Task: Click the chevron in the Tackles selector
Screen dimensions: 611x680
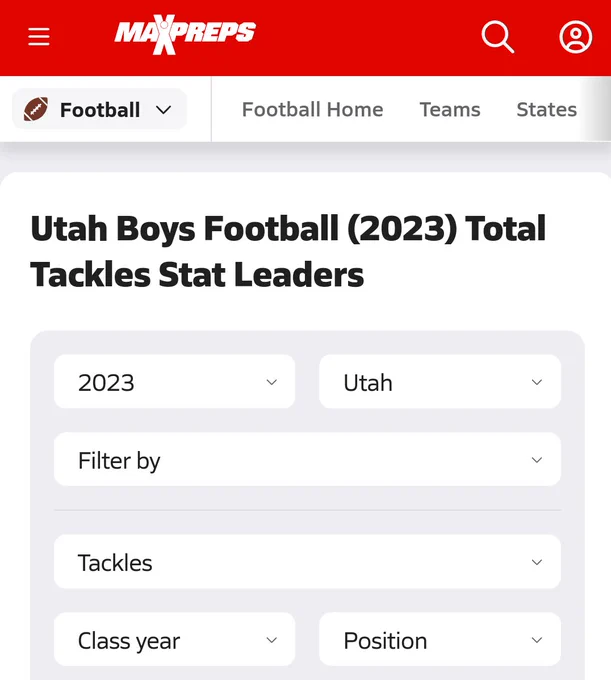Action: coord(537,562)
